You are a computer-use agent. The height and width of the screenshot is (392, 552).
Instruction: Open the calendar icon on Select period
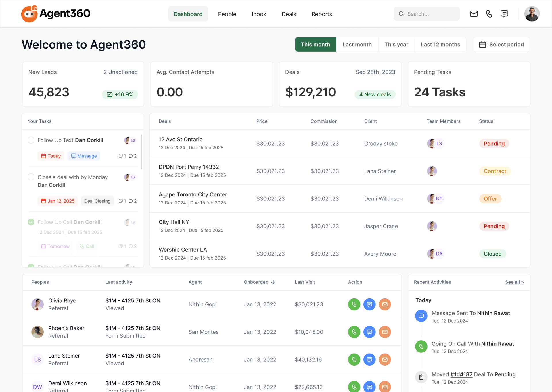[482, 44]
